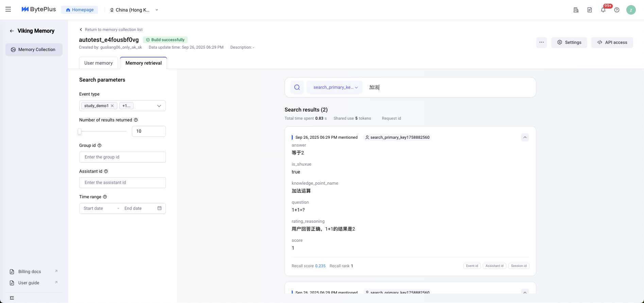Collapse the sidebar using bottom icon
644x303 pixels.
(12, 298)
